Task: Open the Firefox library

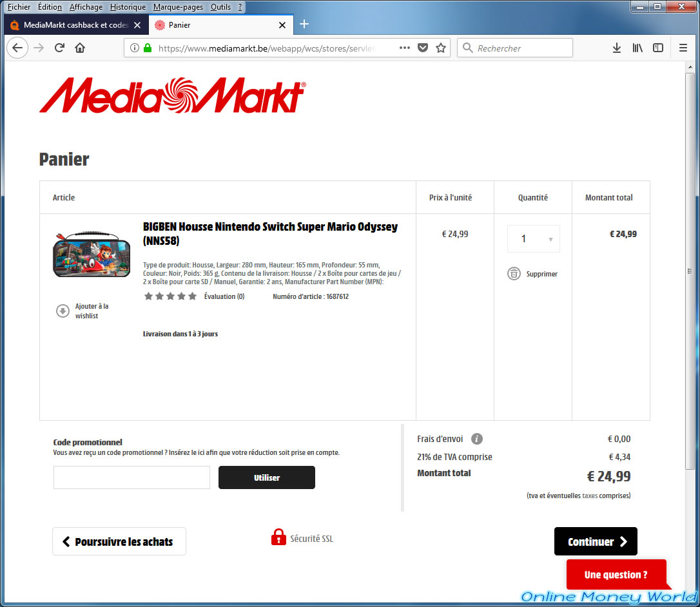Action: pyautogui.click(x=637, y=48)
